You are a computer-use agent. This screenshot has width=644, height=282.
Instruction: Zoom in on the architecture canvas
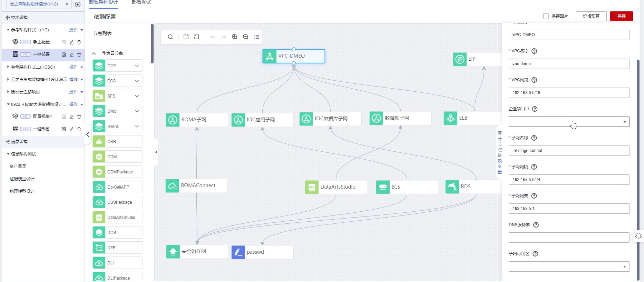point(235,37)
